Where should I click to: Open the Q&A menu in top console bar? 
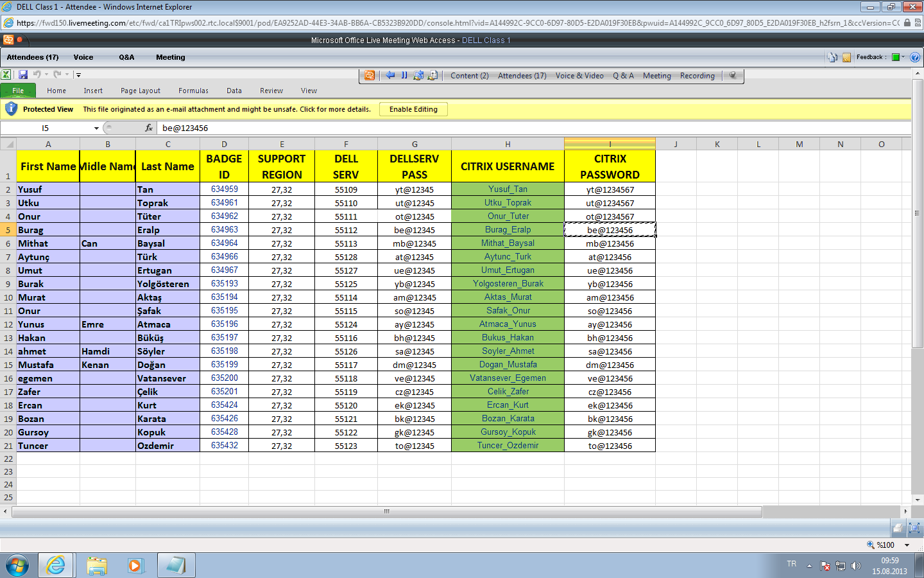[126, 57]
